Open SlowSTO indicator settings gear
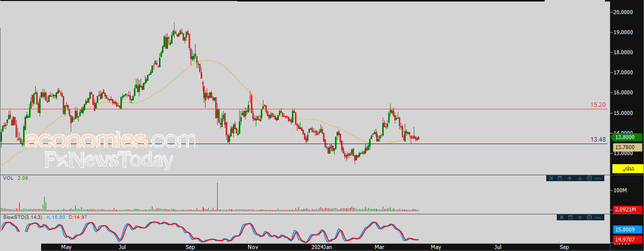 pyautogui.click(x=589, y=217)
